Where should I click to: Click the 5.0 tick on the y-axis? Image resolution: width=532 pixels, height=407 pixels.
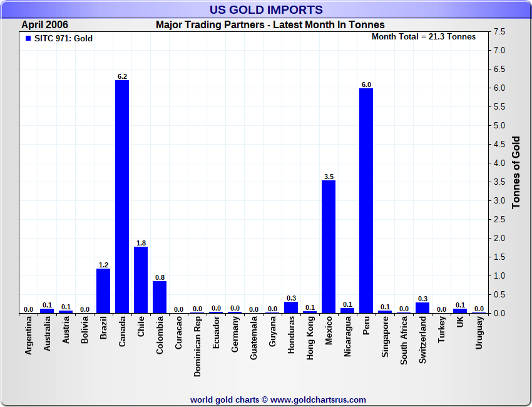tap(499, 126)
